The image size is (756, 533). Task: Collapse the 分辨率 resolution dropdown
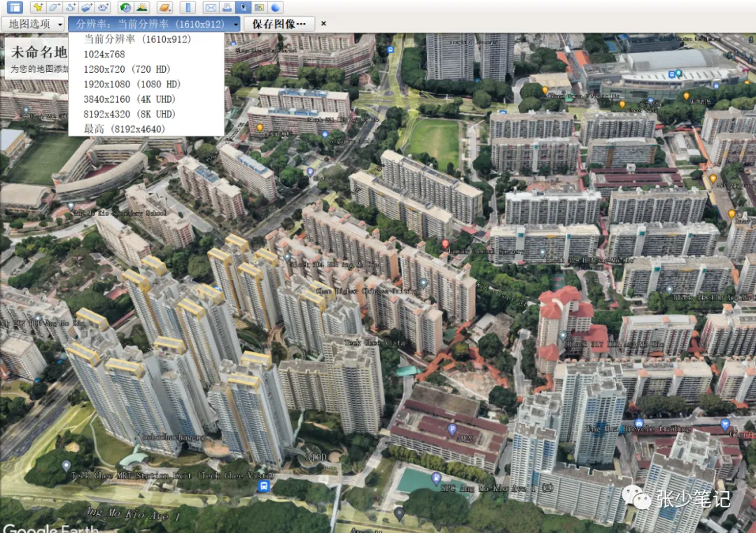pyautogui.click(x=154, y=24)
